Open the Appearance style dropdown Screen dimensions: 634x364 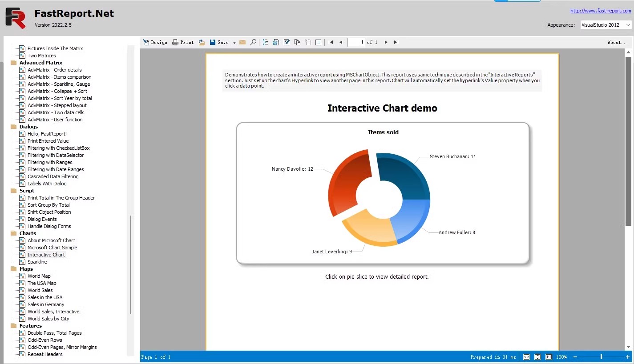[x=606, y=25]
